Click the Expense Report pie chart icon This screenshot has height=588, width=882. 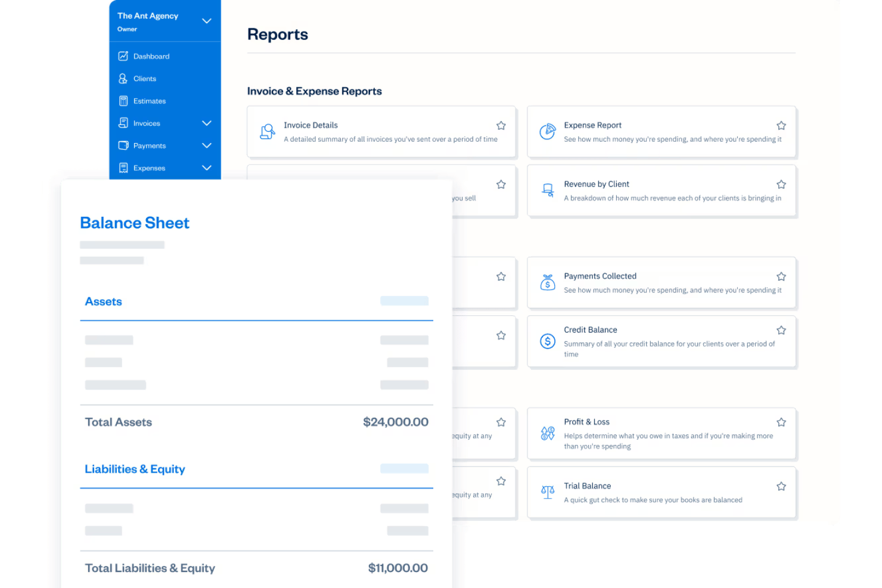pos(548,132)
